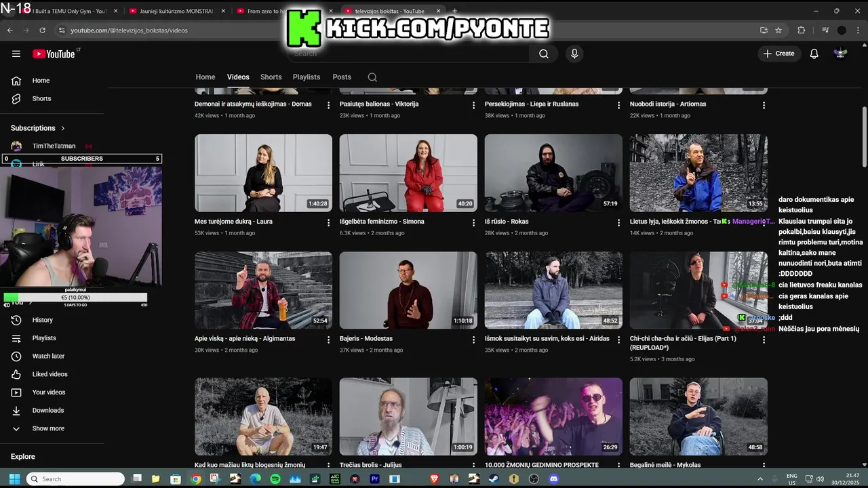Open more options for Iš rūsio - Rokas
The width and height of the screenshot is (868, 488).
618,222
